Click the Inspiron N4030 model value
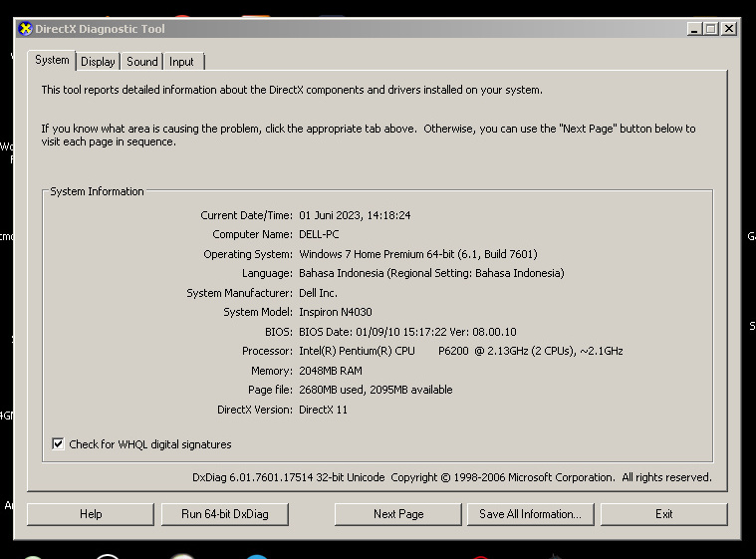Screen dimensions: 756x559 (336, 312)
